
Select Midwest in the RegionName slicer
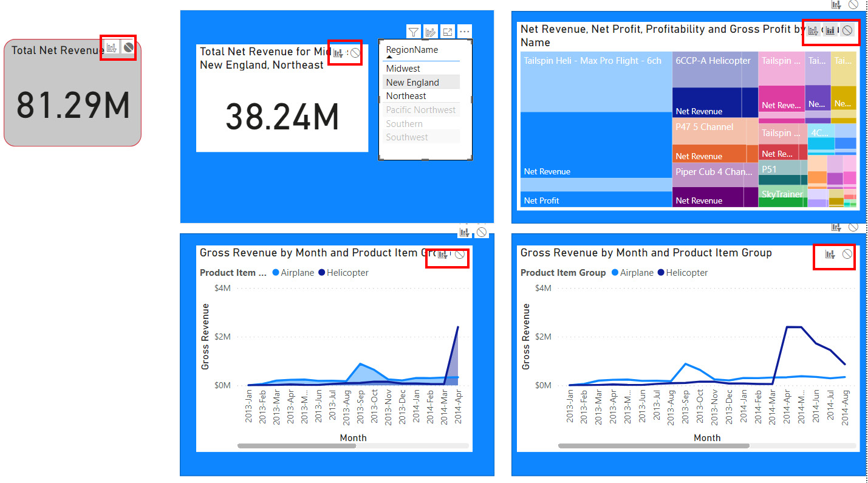click(403, 69)
